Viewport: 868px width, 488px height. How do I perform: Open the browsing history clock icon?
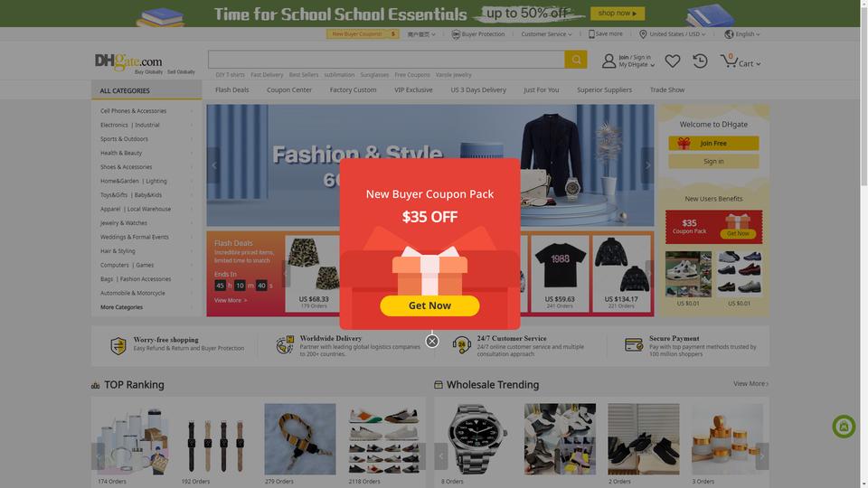(x=700, y=61)
